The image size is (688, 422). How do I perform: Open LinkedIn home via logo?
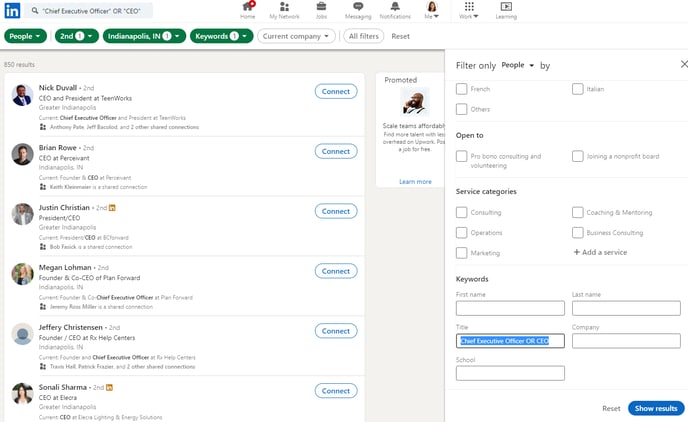(12, 11)
